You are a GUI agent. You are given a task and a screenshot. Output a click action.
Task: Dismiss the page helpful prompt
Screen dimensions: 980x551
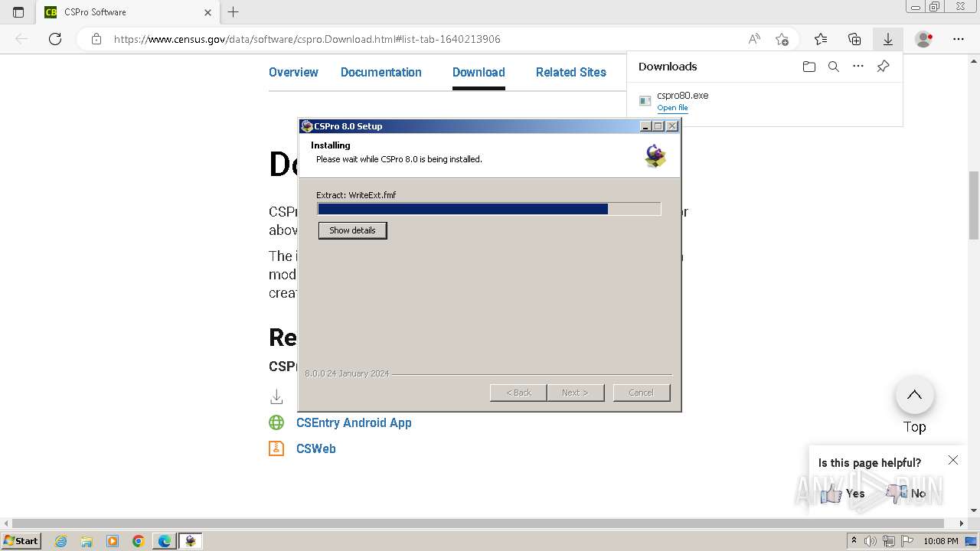[x=953, y=460]
